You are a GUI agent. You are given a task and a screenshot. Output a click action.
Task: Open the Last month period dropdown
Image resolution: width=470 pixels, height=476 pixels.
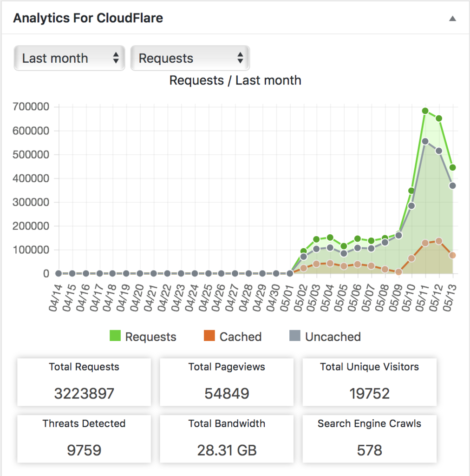tap(70, 58)
